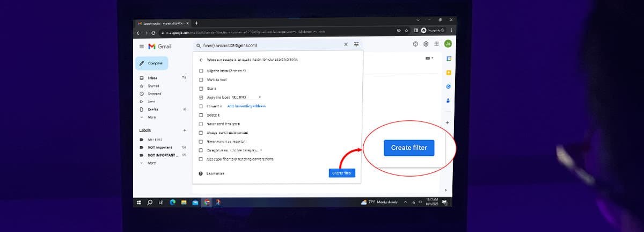Open the Gmail main menu hamburger icon

click(142, 46)
